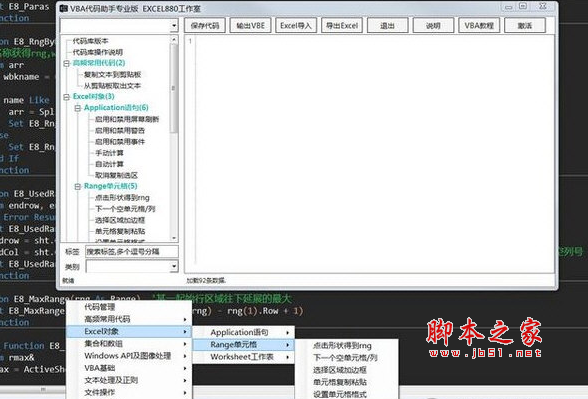The width and height of the screenshot is (588, 399).
Task: Maximize the VBA代码助手 window
Action: [x=523, y=6]
